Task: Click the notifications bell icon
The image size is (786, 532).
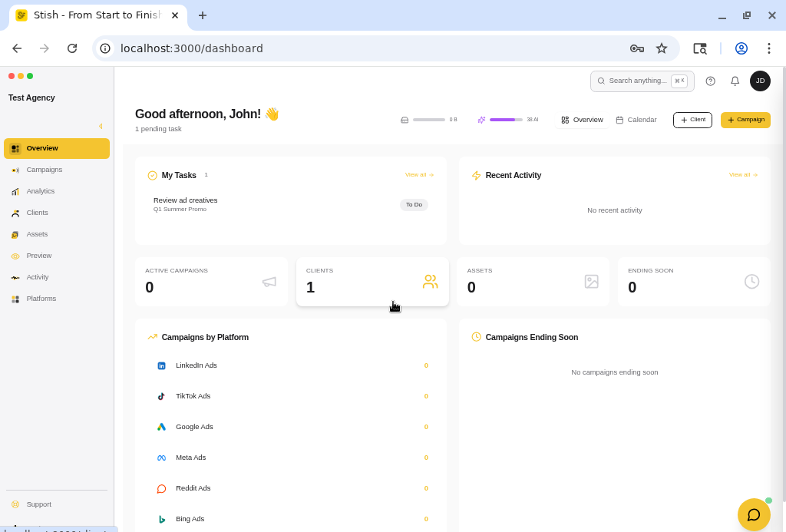Action: tap(735, 81)
